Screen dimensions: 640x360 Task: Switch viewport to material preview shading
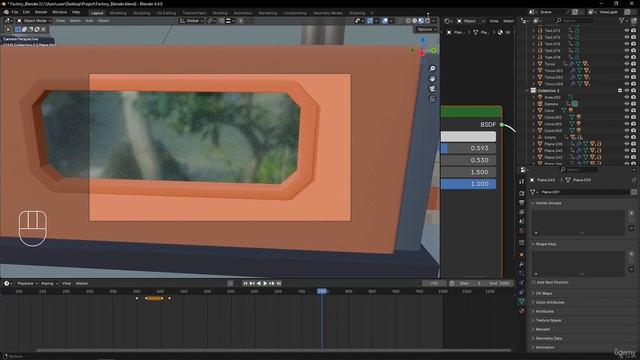421,20
